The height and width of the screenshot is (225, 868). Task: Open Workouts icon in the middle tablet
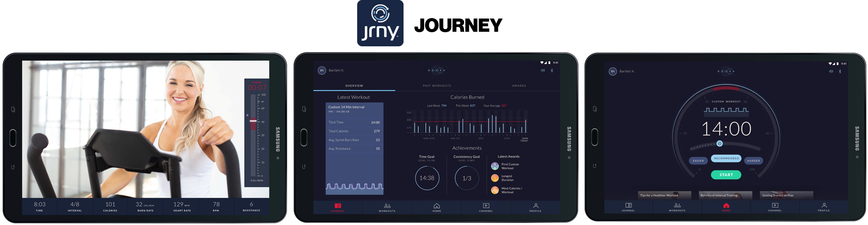tap(387, 207)
